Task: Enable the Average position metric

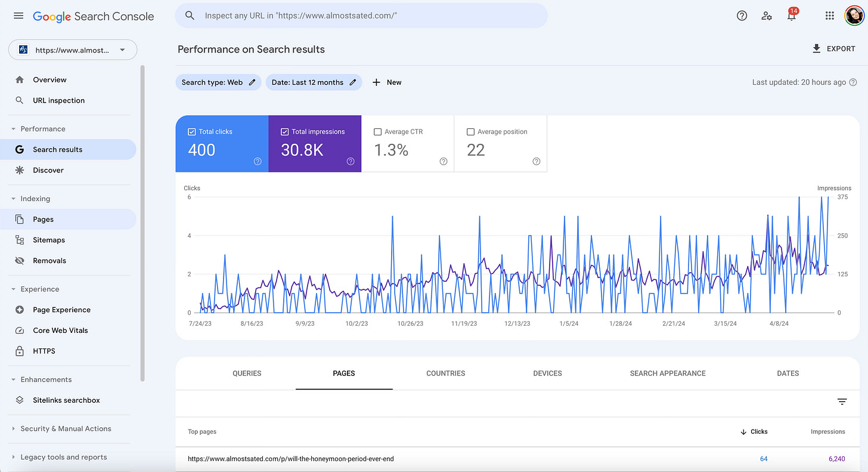Action: [x=471, y=131]
